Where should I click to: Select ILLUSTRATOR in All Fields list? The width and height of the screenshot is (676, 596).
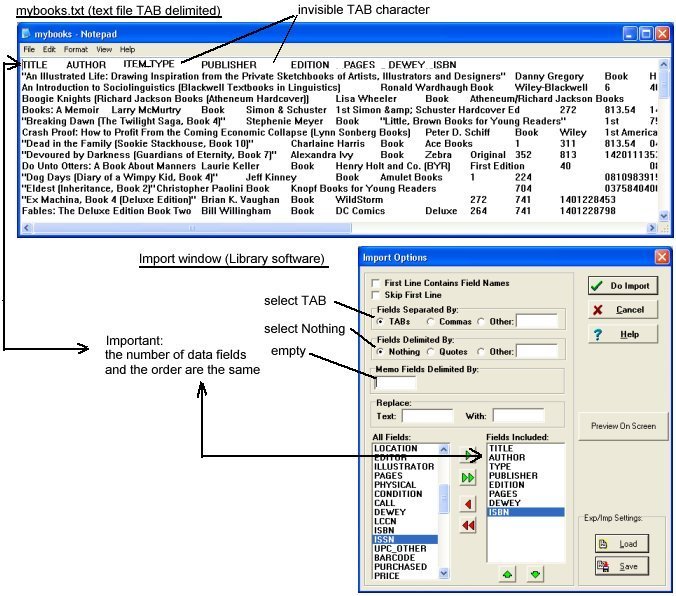pos(405,467)
